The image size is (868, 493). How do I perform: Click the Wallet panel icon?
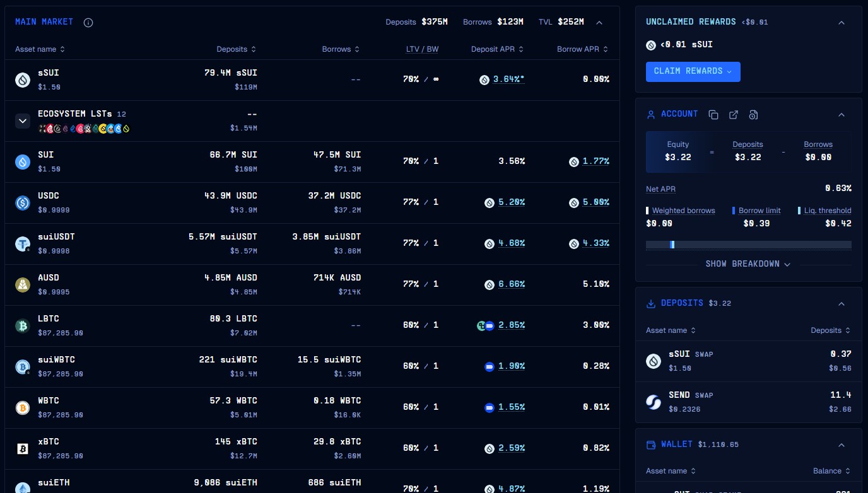click(x=651, y=444)
